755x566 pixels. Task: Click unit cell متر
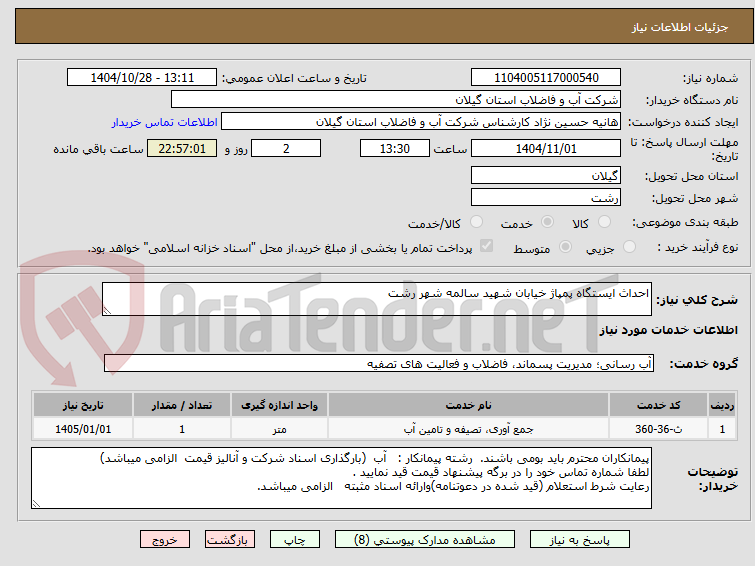coord(279,429)
